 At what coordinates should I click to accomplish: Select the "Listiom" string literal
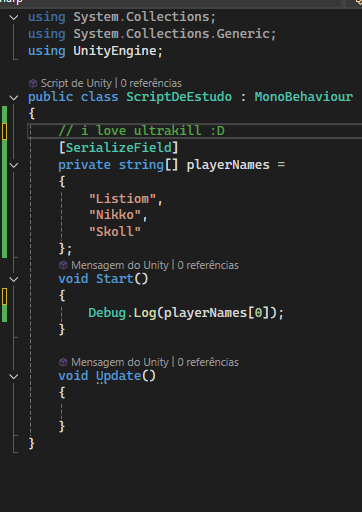pyautogui.click(x=122, y=199)
